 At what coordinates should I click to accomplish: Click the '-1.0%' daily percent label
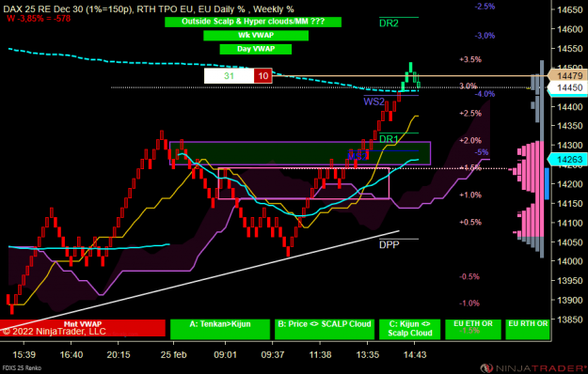(469, 304)
